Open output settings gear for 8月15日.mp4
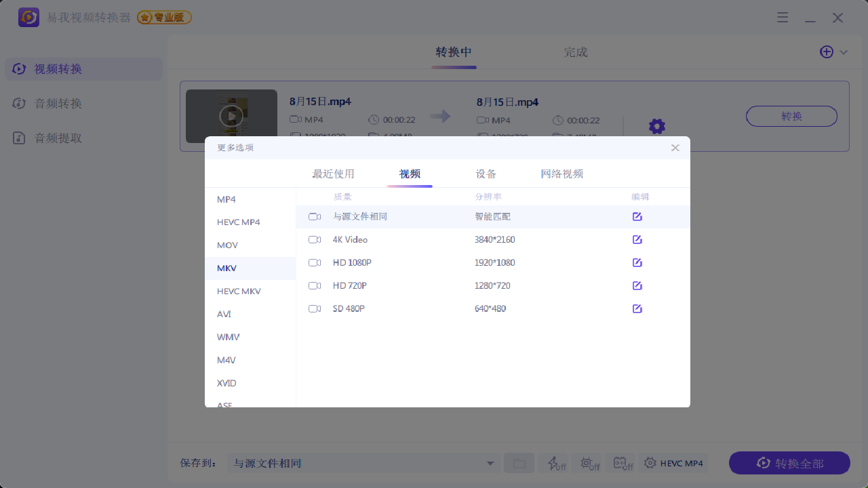Screen dimensions: 868x488 tap(656, 126)
